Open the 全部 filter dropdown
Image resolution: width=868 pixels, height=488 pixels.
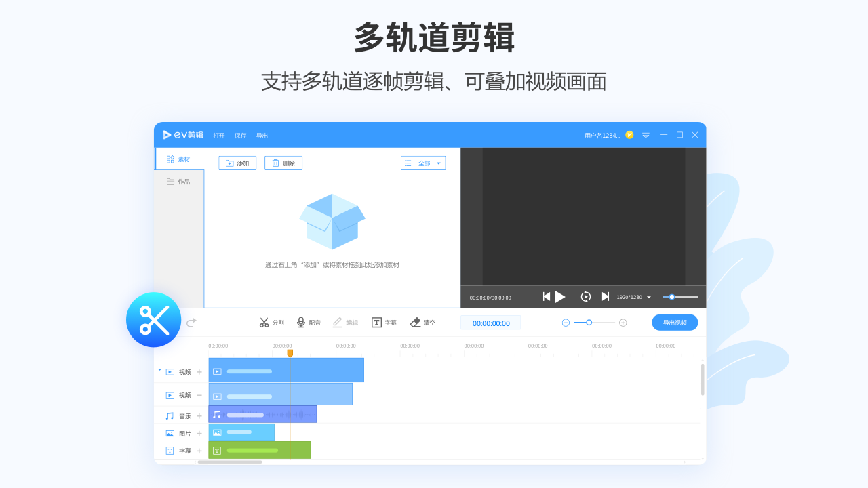click(423, 163)
